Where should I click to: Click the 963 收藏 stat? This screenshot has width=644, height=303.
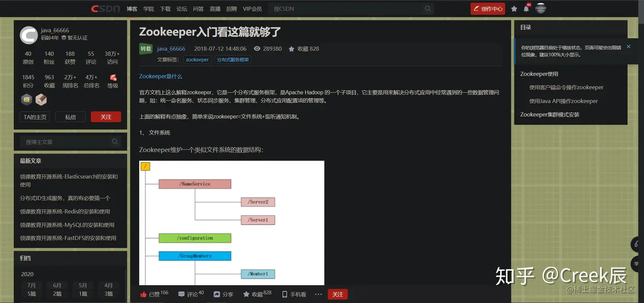pyautogui.click(x=49, y=81)
